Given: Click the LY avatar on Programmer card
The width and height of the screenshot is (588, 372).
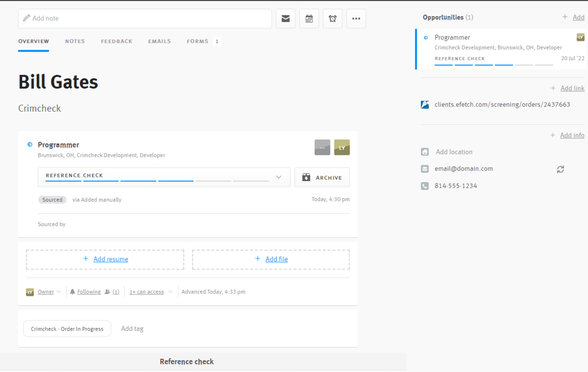Looking at the screenshot, I should coord(342,147).
